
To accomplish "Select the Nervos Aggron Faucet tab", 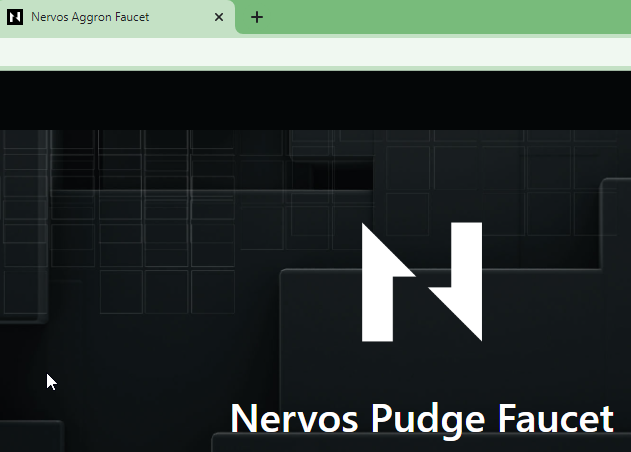I will point(117,17).
